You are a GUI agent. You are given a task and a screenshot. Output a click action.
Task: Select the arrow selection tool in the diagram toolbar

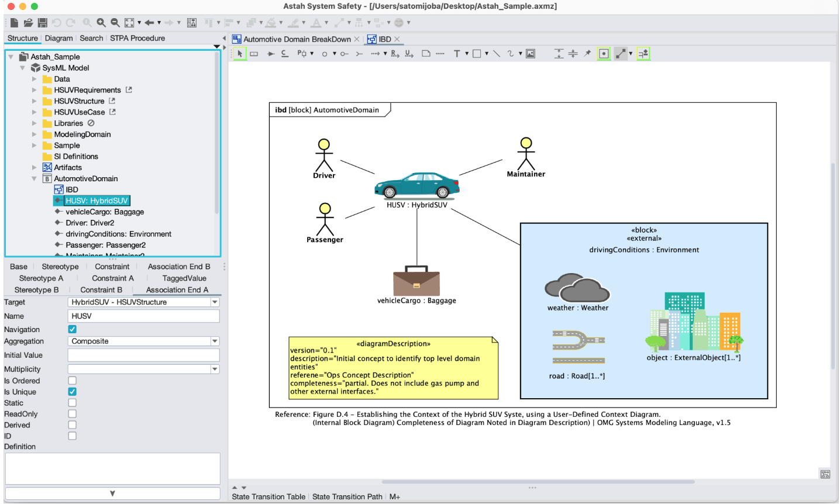240,53
